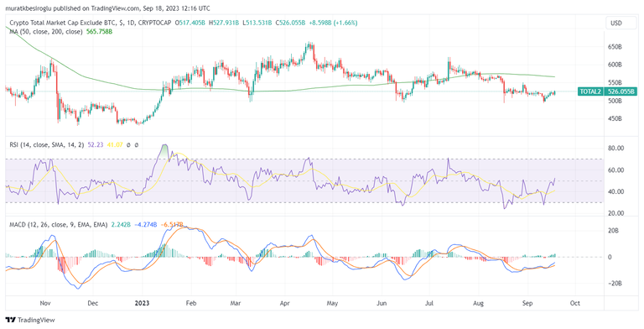Click the MA (50, close, 200, close) indicator label

(46, 31)
